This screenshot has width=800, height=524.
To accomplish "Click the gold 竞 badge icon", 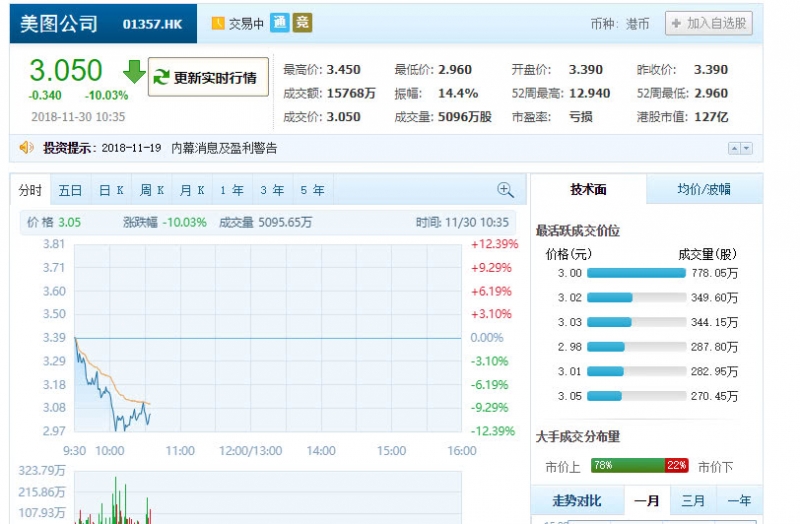I will click(x=302, y=23).
